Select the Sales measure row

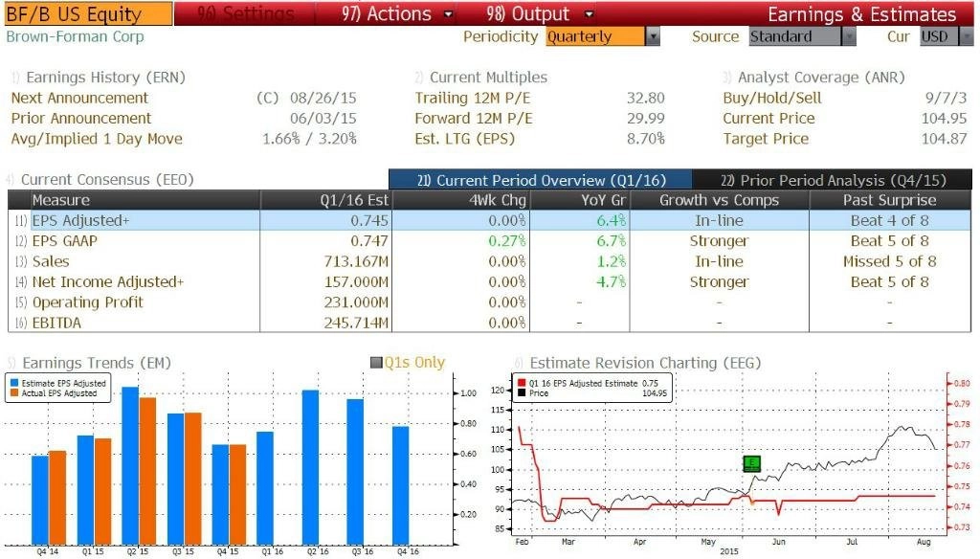(x=489, y=261)
